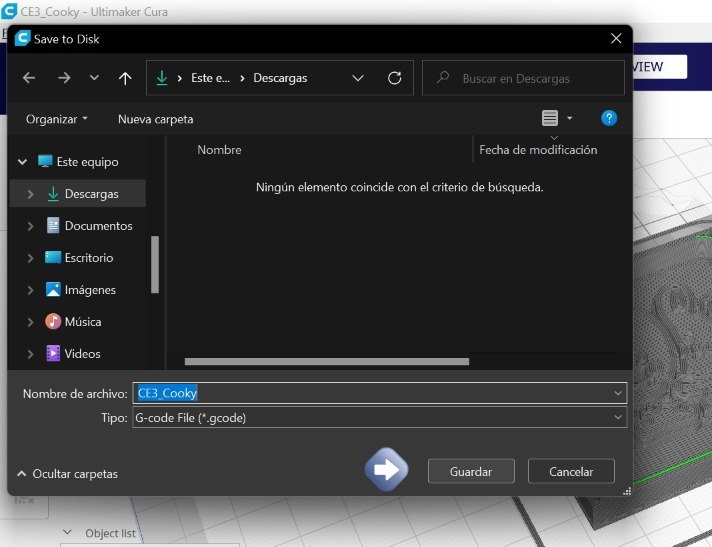Click the file list horizontal scrollbar
The image size is (712, 547).
point(326,361)
